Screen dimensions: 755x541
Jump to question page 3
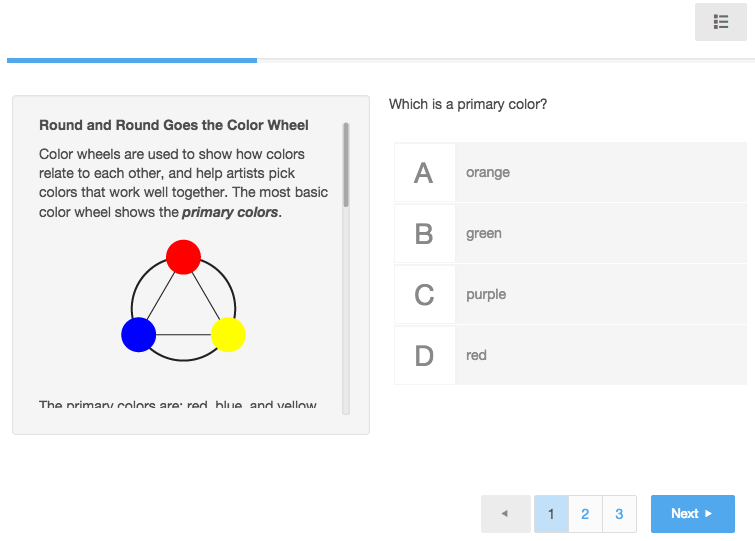(619, 514)
